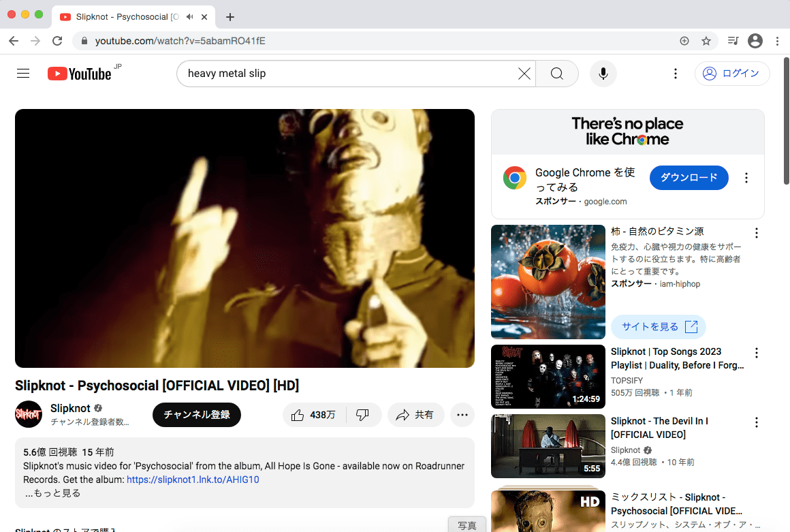Open more actions ellipsis under video
Viewport: 790px width, 532px height.
(462, 415)
